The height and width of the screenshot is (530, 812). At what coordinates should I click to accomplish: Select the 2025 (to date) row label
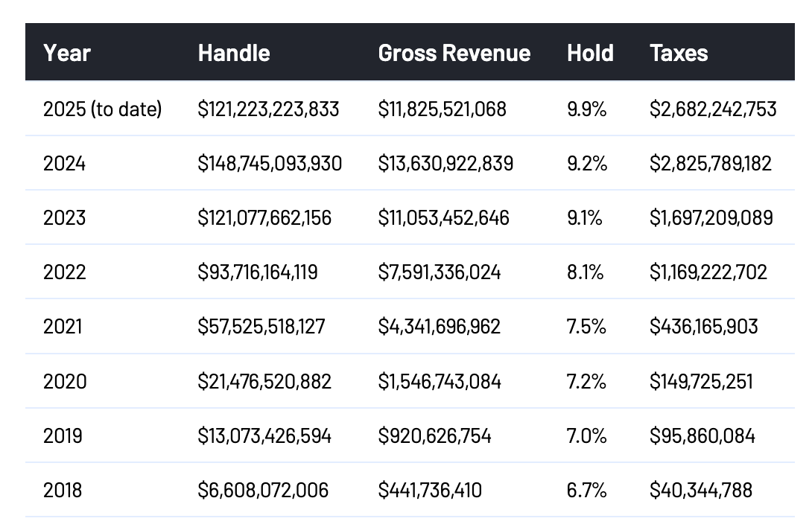pyautogui.click(x=103, y=109)
